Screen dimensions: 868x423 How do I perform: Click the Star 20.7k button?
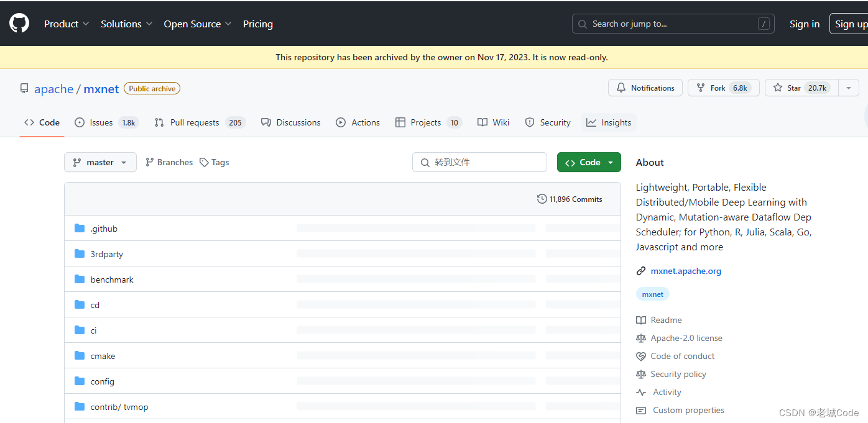801,88
